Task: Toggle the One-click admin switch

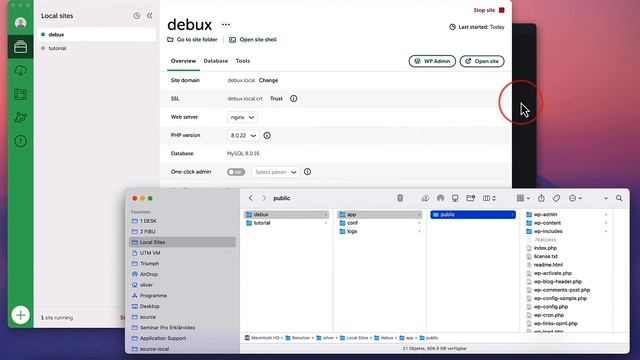Action: 236,172
